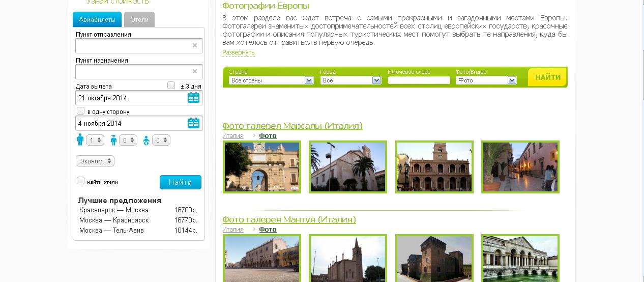Open third Мантуя thumbnail of brick castle
The height and width of the screenshot is (282, 644).
coord(434,258)
